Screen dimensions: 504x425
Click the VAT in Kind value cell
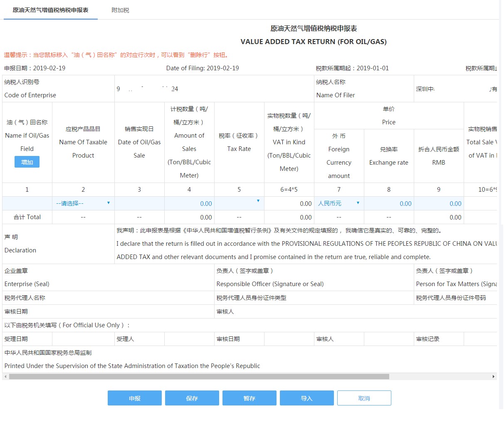click(289, 203)
